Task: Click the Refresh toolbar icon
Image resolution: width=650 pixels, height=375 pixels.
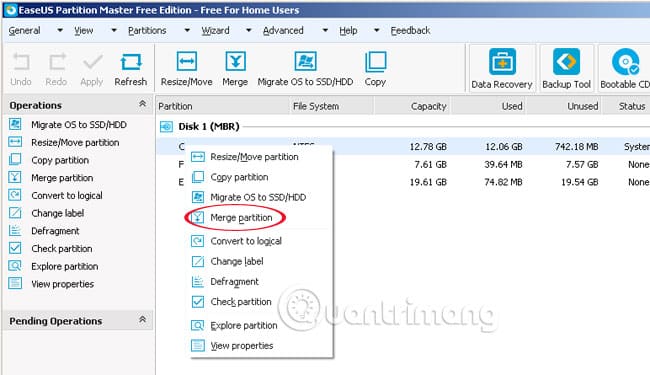Action: pos(131,62)
